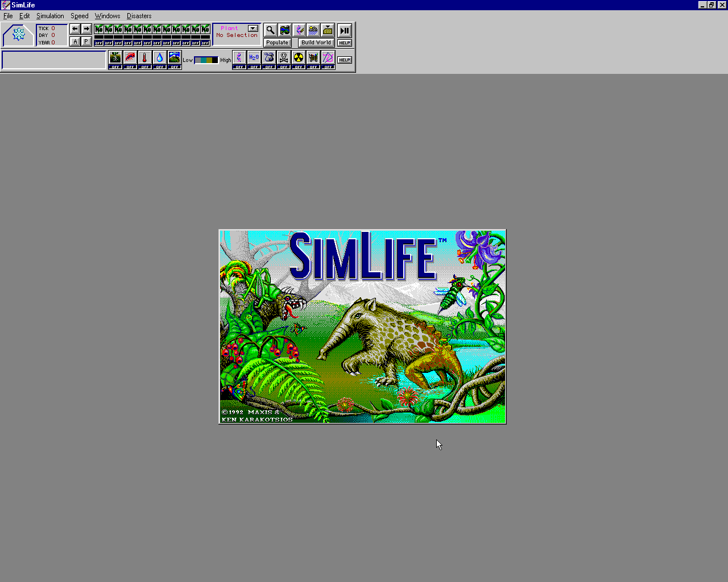This screenshot has width=728, height=582.
Task: Click the SimLife title bar app icon
Action: (x=6, y=5)
